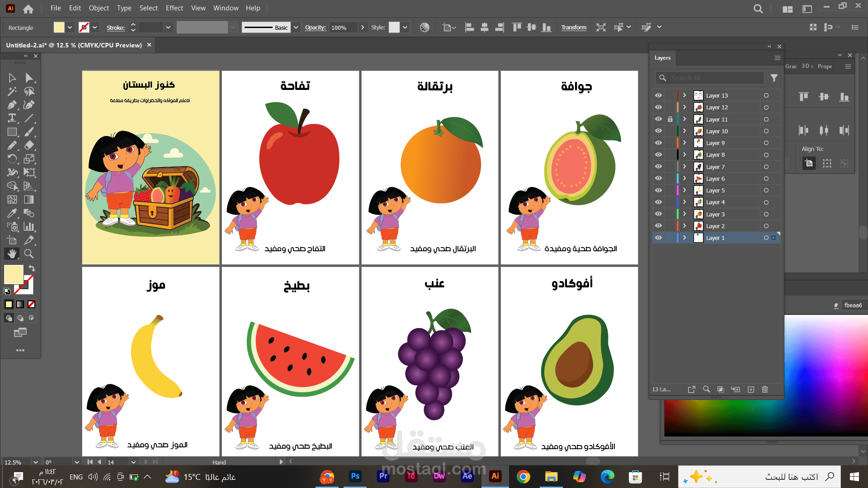This screenshot has height=488, width=868.
Task: Open the Opacity dropdown arrow
Action: click(x=363, y=28)
